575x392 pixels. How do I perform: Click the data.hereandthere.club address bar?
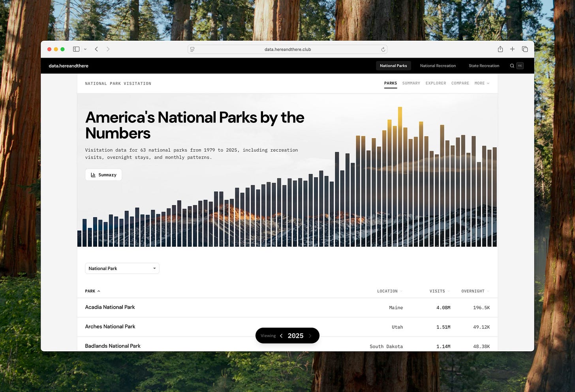(287, 49)
